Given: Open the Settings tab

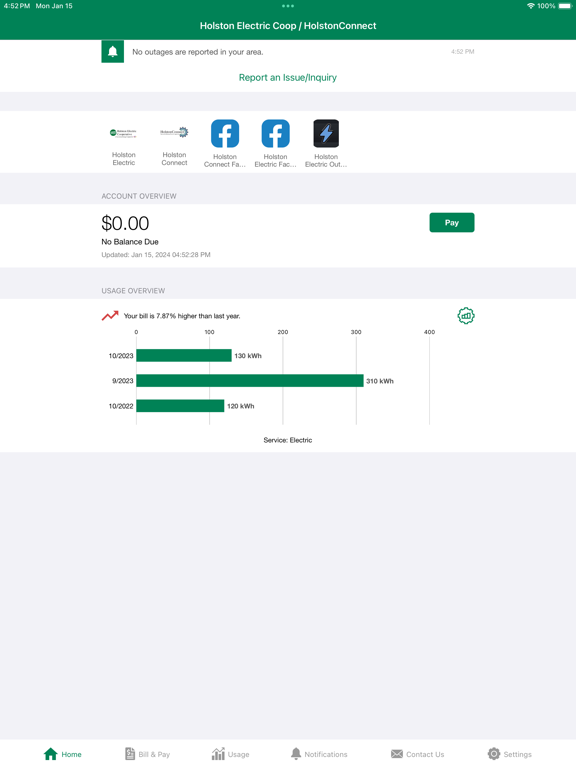Looking at the screenshot, I should point(509,754).
